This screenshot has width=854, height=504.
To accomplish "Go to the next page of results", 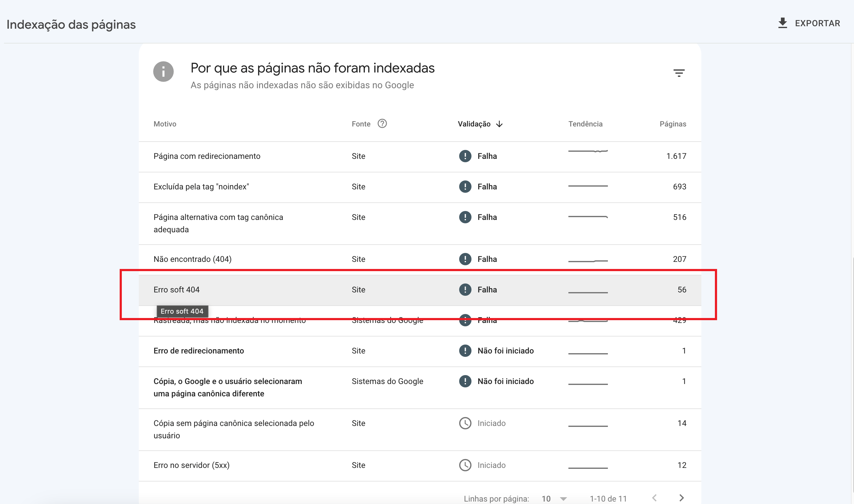I will pyautogui.click(x=681, y=498).
